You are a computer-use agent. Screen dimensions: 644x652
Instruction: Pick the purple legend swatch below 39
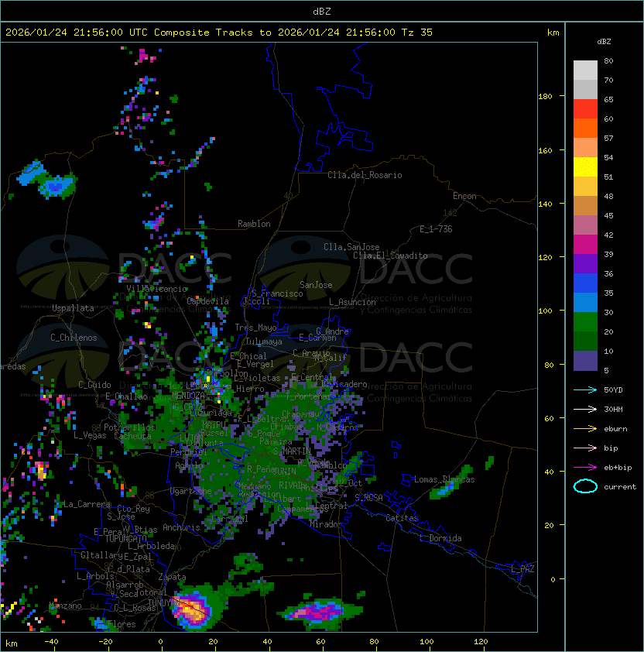pyautogui.click(x=585, y=263)
